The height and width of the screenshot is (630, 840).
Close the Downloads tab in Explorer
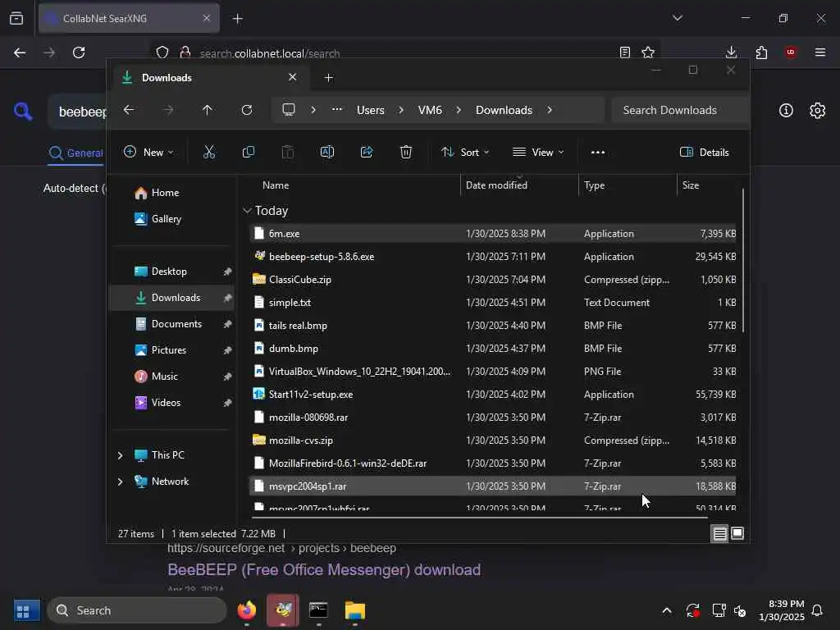click(x=293, y=77)
